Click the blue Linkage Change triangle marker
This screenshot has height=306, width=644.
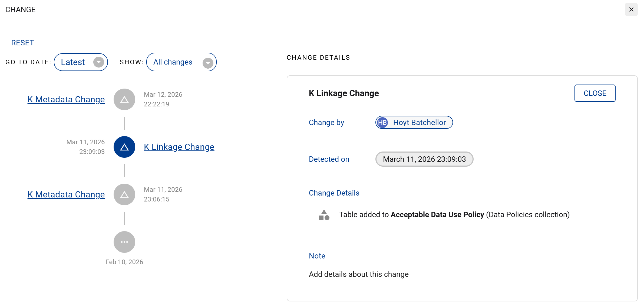(x=124, y=147)
